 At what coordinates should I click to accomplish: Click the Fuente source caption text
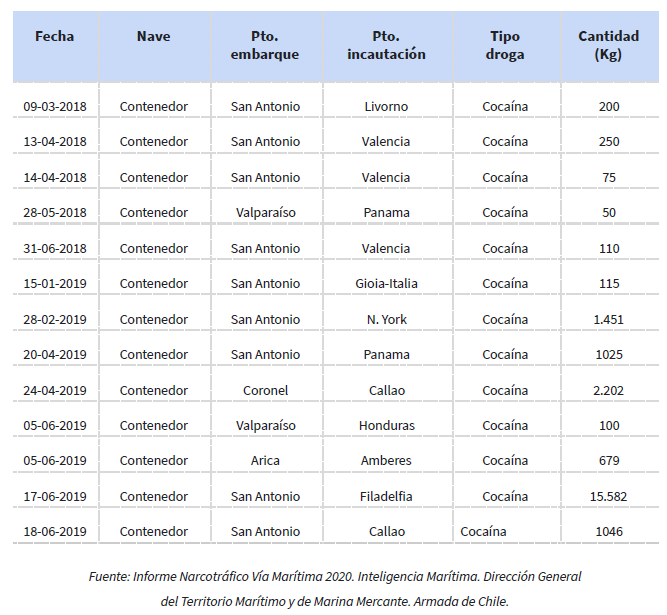[x=335, y=589]
